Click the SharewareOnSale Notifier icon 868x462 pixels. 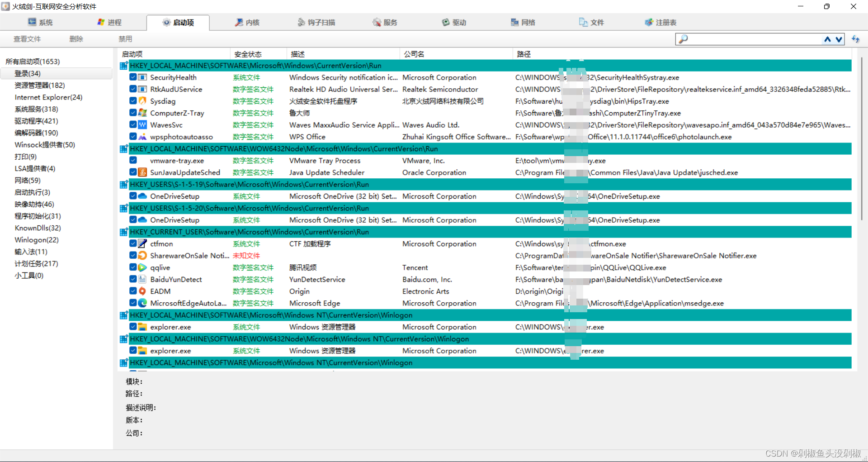tap(142, 255)
